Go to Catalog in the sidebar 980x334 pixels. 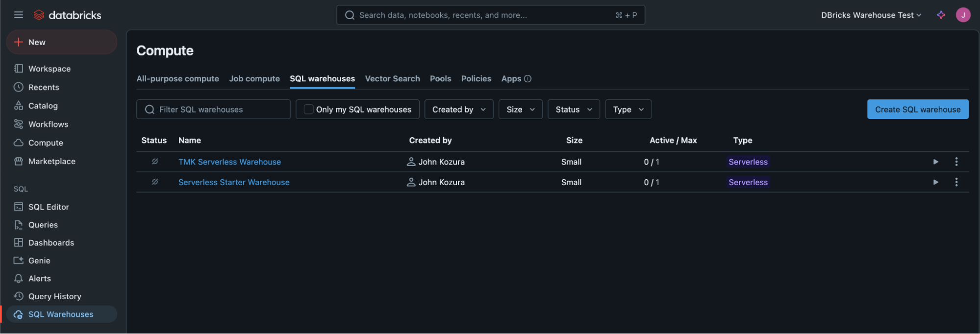pos(61,106)
